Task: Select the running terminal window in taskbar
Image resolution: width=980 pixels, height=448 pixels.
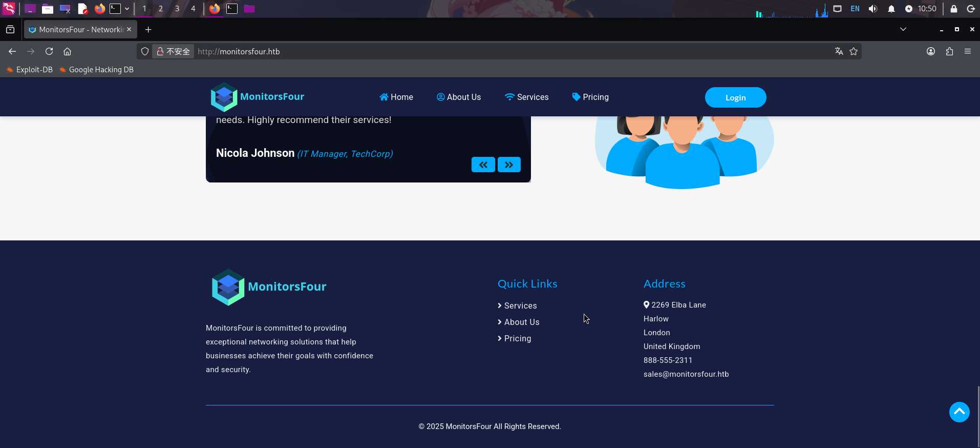Action: (x=232, y=9)
